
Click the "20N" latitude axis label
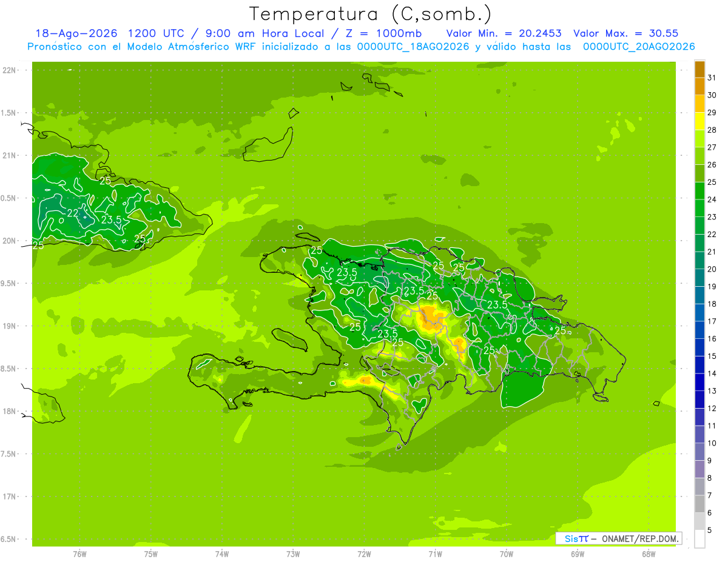(x=10, y=241)
